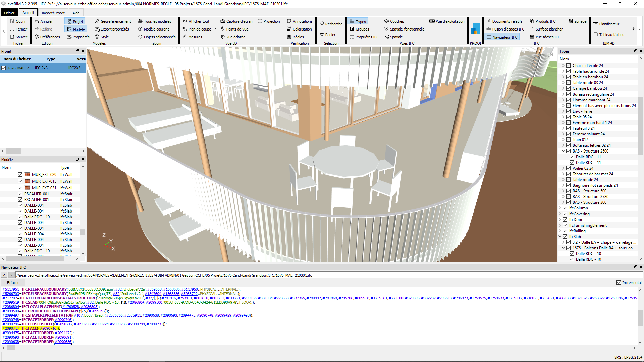The width and height of the screenshot is (644, 362).
Task: Collapse the IfcSlab tree node
Action: (x=560, y=237)
